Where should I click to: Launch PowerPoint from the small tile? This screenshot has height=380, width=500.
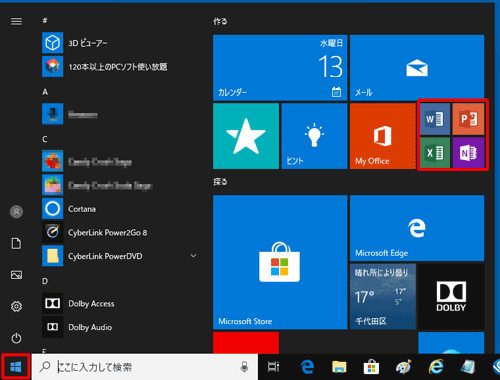pyautogui.click(x=468, y=119)
